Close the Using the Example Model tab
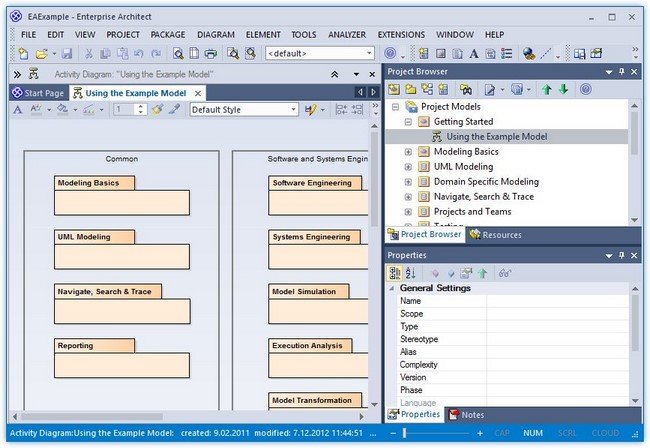Viewport: 650px width, 448px height. click(x=198, y=93)
